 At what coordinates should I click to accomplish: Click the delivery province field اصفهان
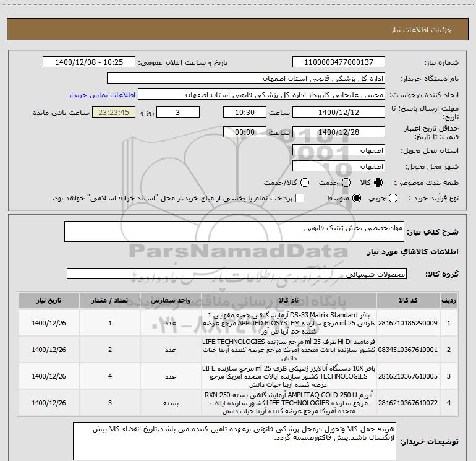[x=339, y=150]
